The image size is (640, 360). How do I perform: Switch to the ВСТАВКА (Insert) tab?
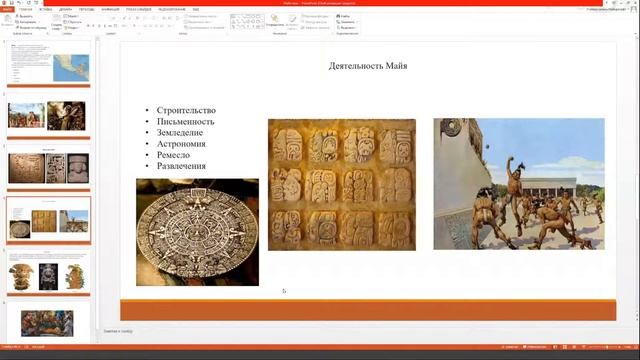[x=45, y=9]
